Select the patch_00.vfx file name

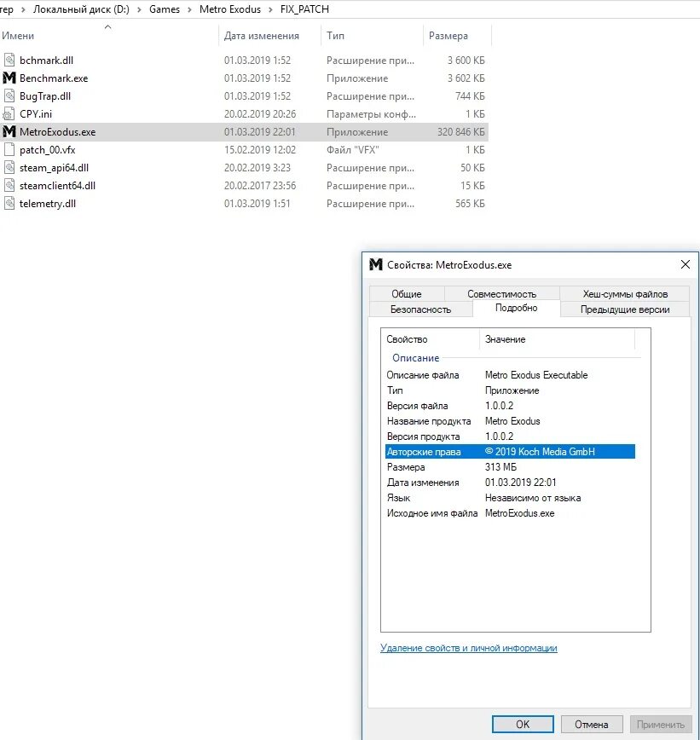(47, 149)
